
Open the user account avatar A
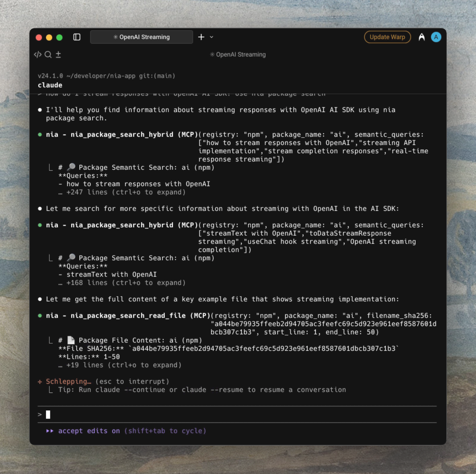(x=436, y=37)
